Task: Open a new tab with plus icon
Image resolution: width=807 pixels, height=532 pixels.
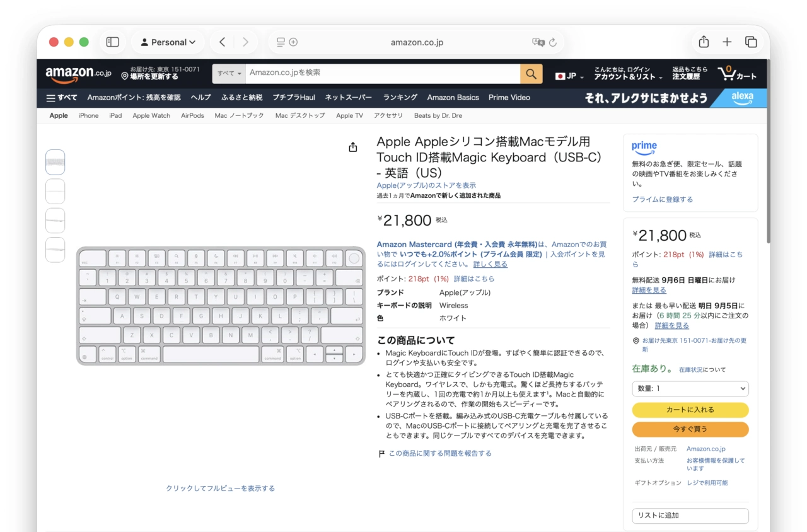Action: coord(727,42)
